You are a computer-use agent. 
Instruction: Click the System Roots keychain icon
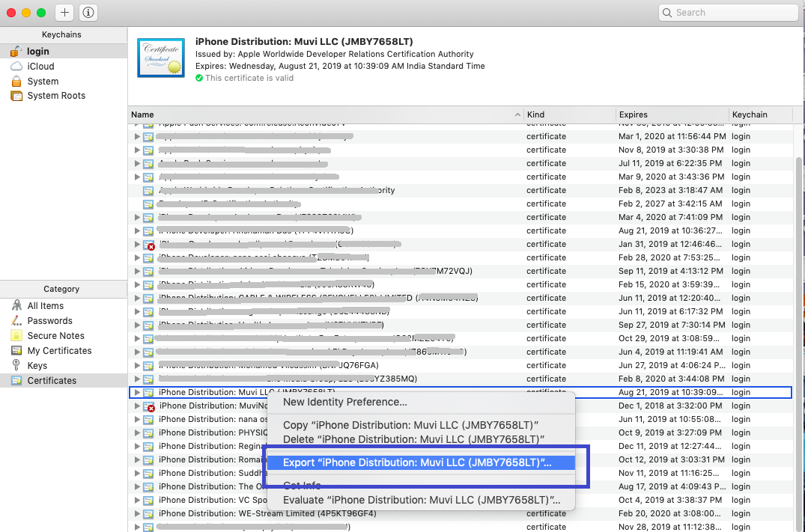pos(16,96)
